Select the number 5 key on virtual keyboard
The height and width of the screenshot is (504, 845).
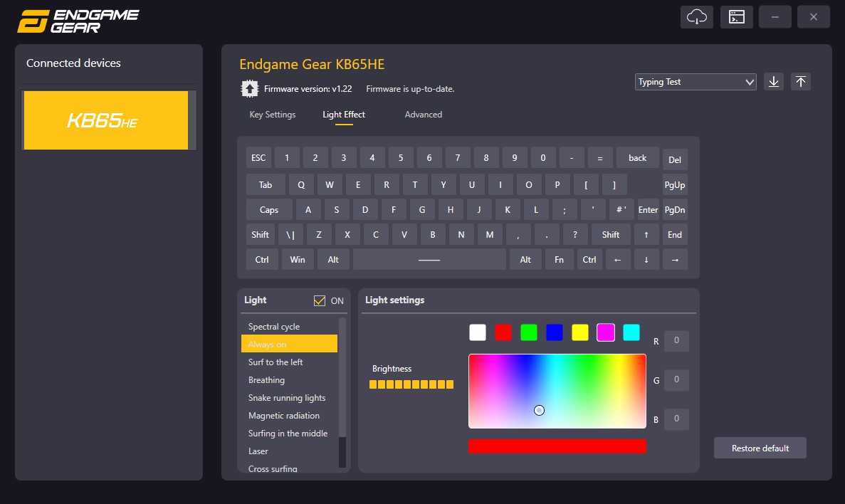point(401,157)
